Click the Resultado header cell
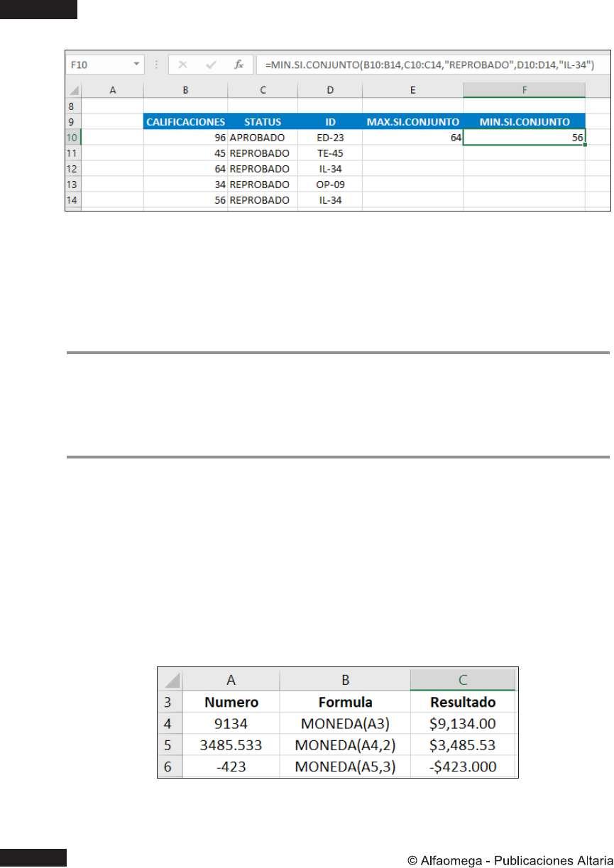The width and height of the screenshot is (614, 868). (x=464, y=703)
